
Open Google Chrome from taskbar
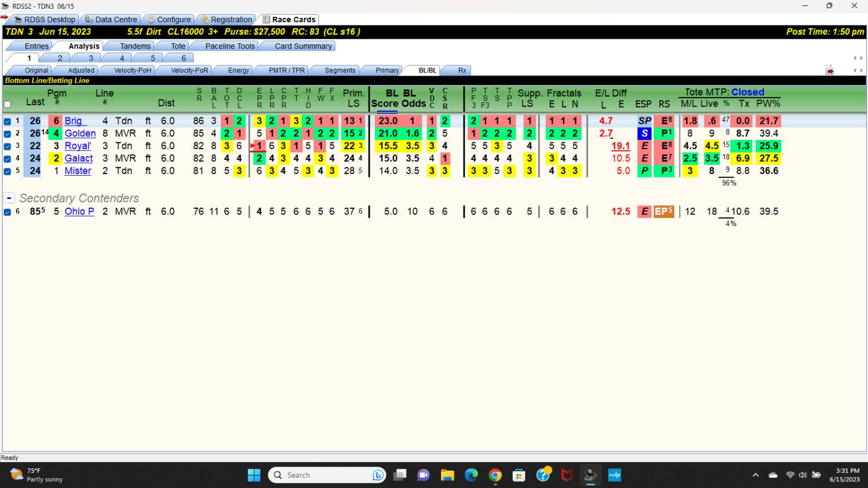[x=495, y=475]
